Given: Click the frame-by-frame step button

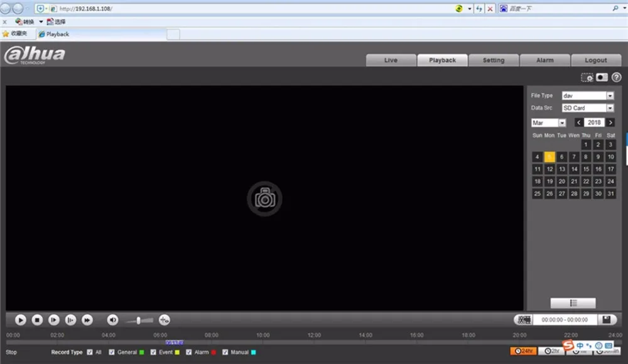Looking at the screenshot, I should tap(70, 320).
